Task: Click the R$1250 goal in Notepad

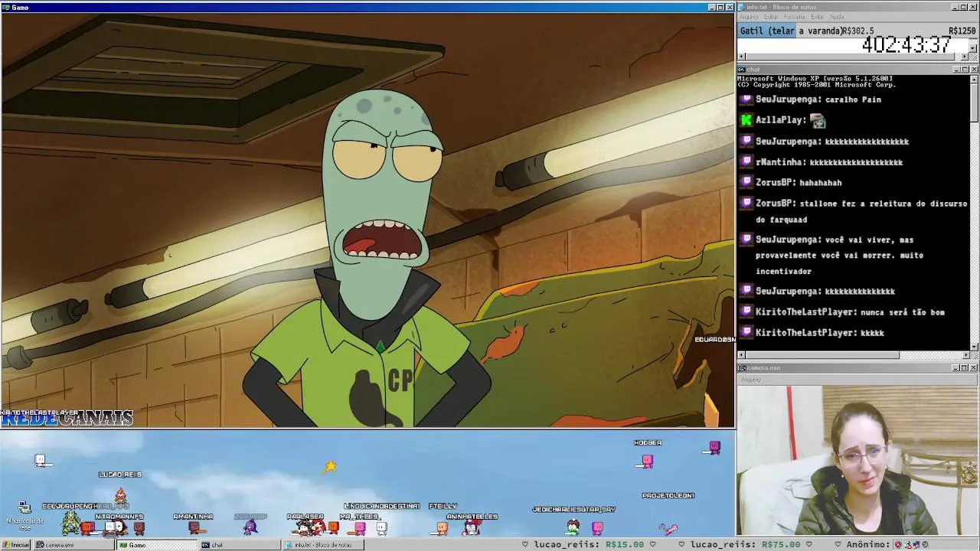Action: point(962,31)
